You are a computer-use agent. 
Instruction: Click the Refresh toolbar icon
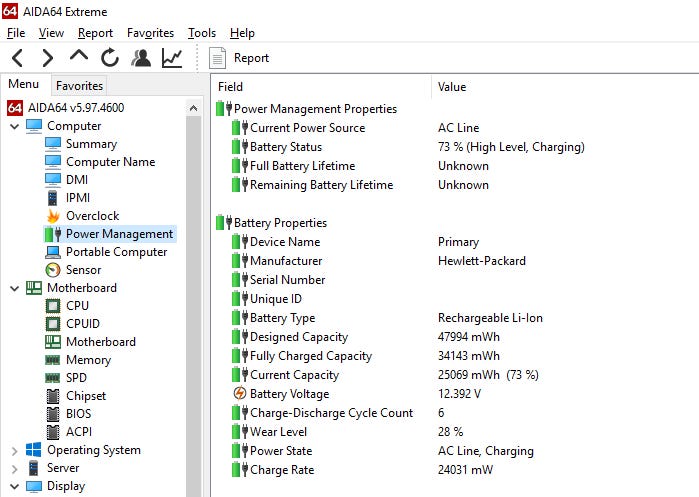[110, 58]
